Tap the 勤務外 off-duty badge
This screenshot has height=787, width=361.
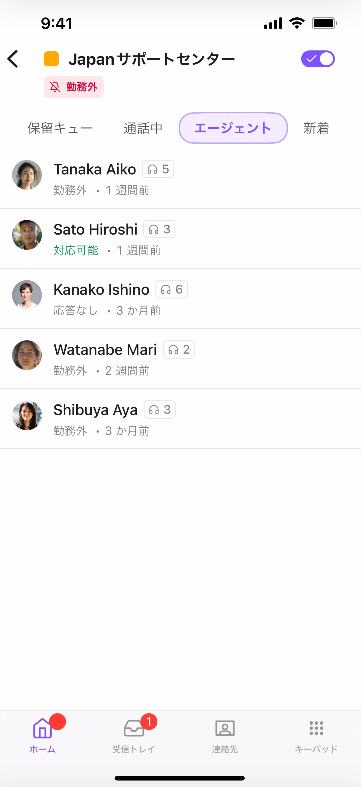74,87
